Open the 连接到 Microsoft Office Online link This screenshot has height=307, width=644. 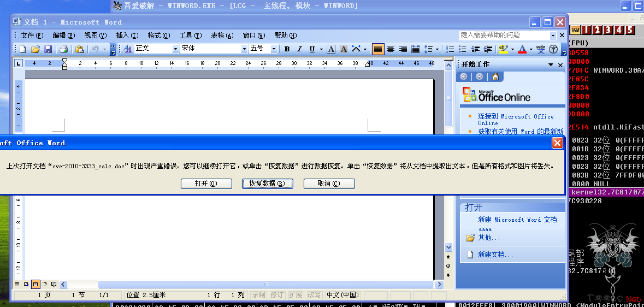(x=516, y=120)
